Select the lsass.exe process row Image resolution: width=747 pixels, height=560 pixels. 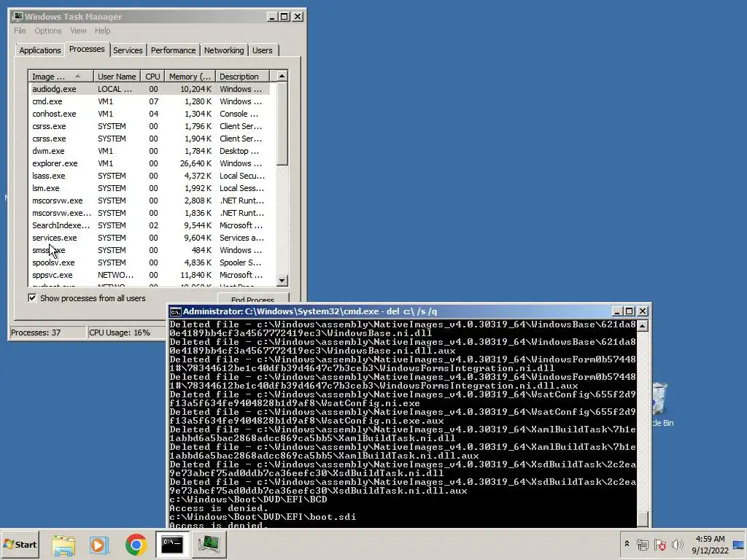149,176
